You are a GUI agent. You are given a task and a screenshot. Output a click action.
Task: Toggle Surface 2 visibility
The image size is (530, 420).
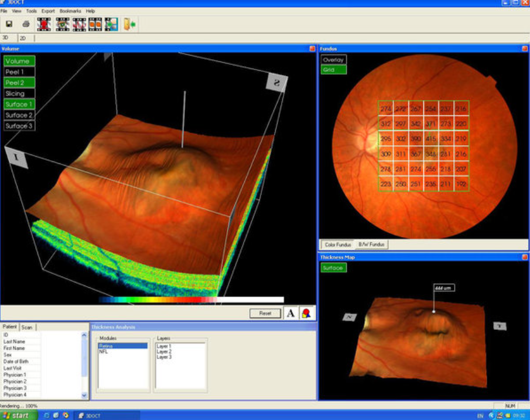(x=19, y=115)
